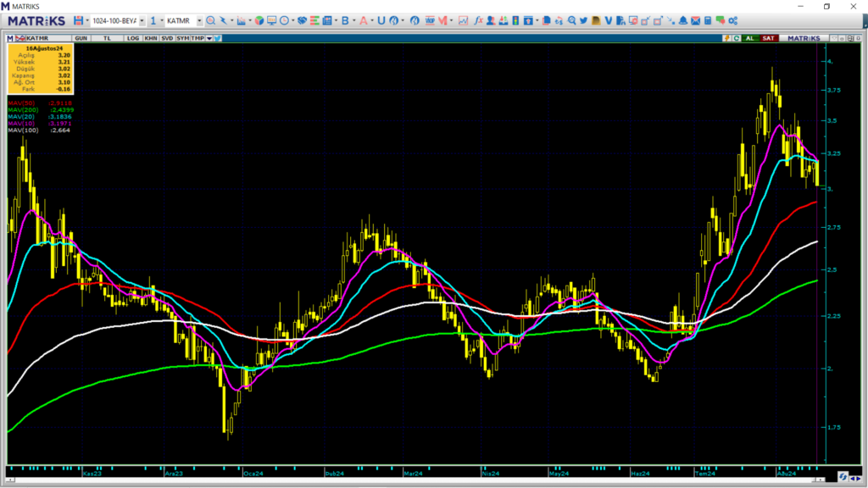Select the TL currency tab
868x488 pixels.
click(107, 38)
